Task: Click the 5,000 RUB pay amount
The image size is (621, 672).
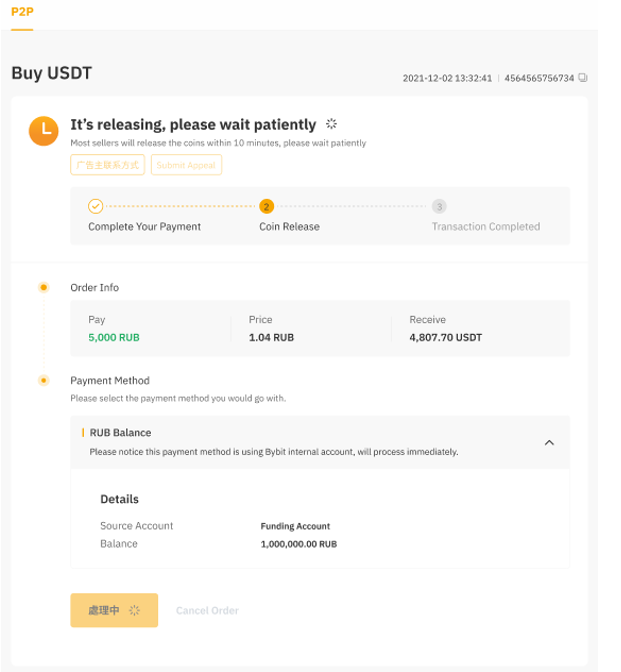Action: coord(114,338)
